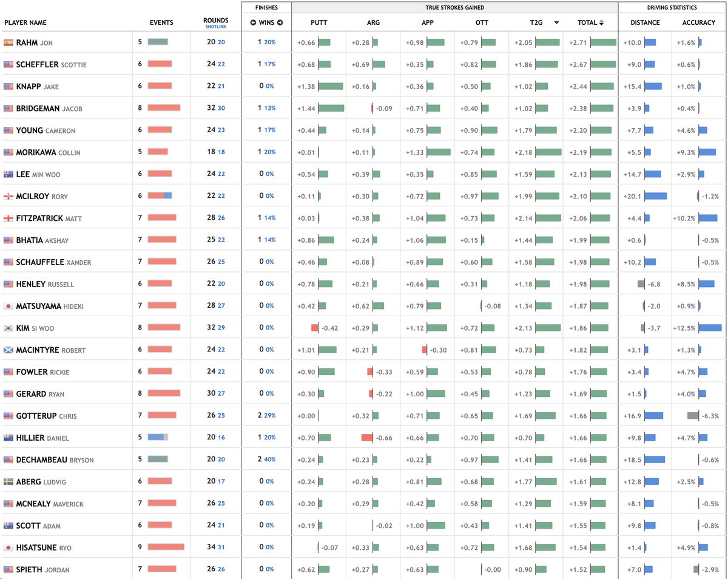Click the DRIVING STATISTICS group header
Image resolution: width=728 pixels, height=579 pixels.
click(x=672, y=8)
